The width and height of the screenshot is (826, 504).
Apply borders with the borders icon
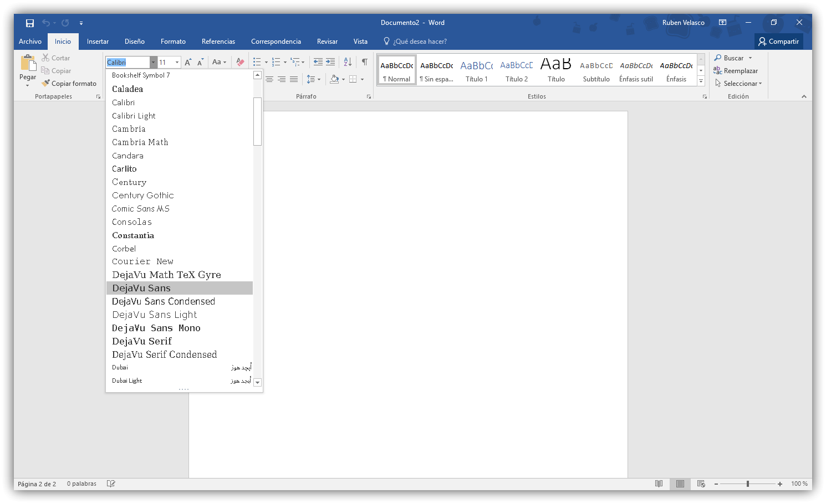(353, 79)
